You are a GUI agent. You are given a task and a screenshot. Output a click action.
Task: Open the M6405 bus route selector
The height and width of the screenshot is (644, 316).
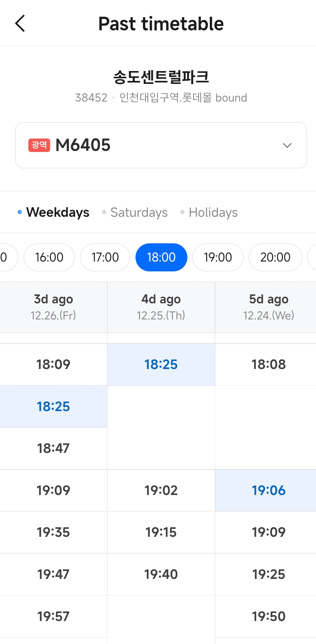161,145
